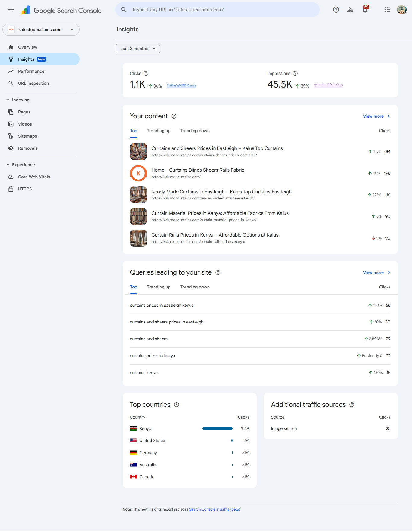Open the Help question mark icon
This screenshot has height=532, width=412.
336,10
